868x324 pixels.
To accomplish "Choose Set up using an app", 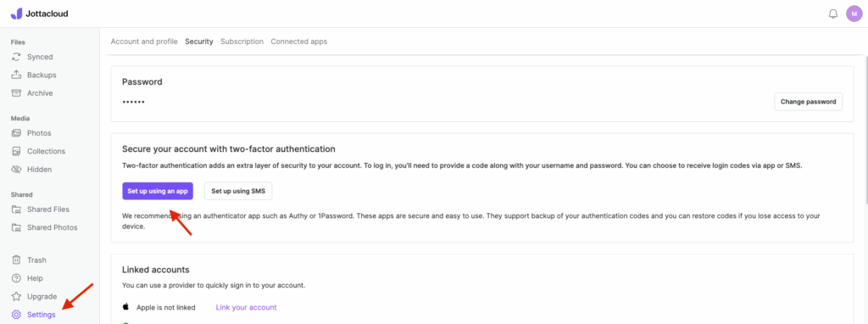I will [x=158, y=191].
